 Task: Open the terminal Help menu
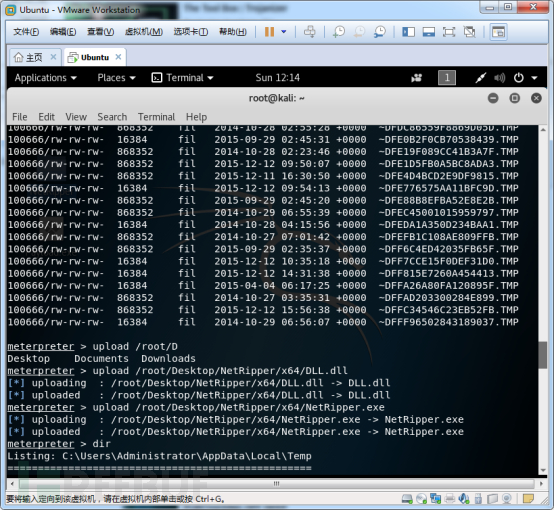(x=196, y=117)
